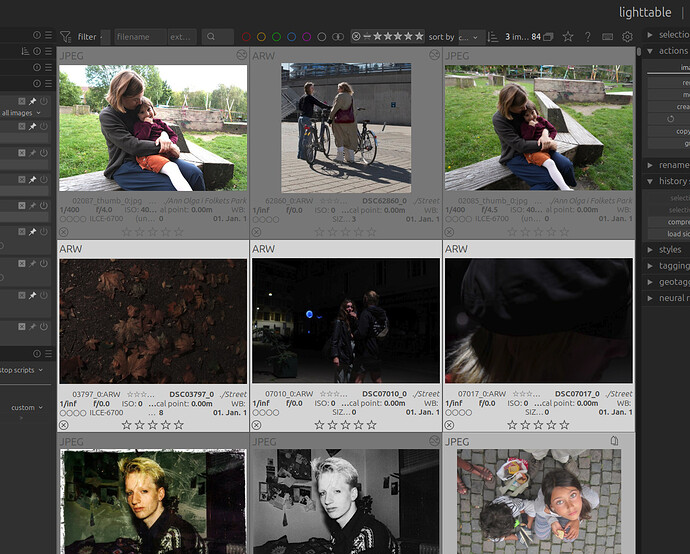The width and height of the screenshot is (690, 554).
Task: Select the DSC07010 night street thumbnail
Action: [345, 321]
